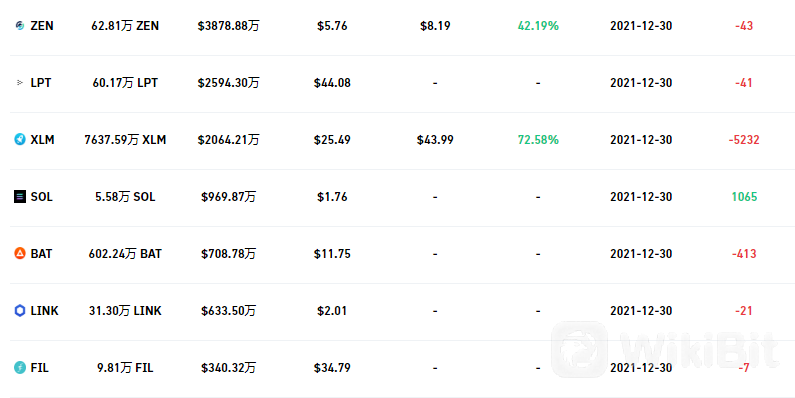Click the 72.58% gain value
The image size is (795, 398).
(x=538, y=139)
